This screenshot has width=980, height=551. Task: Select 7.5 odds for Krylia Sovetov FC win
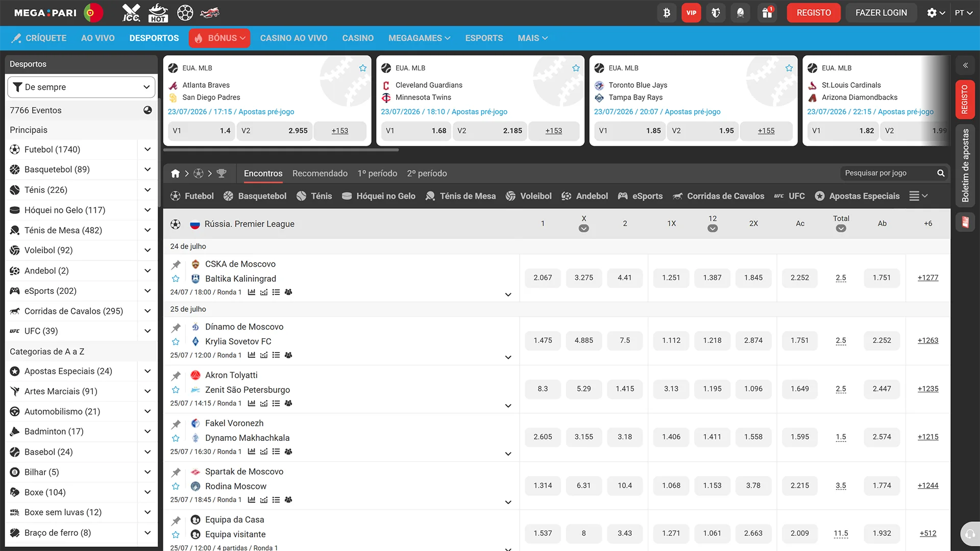tap(625, 340)
